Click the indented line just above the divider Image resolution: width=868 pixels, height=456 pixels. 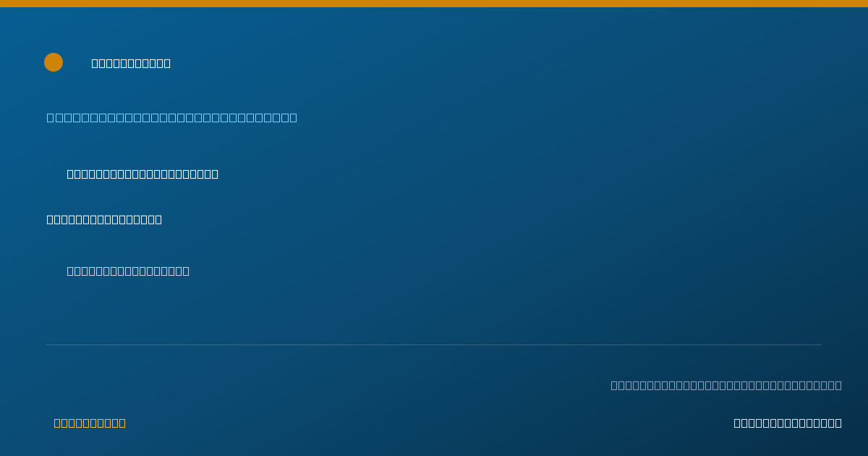(128, 271)
